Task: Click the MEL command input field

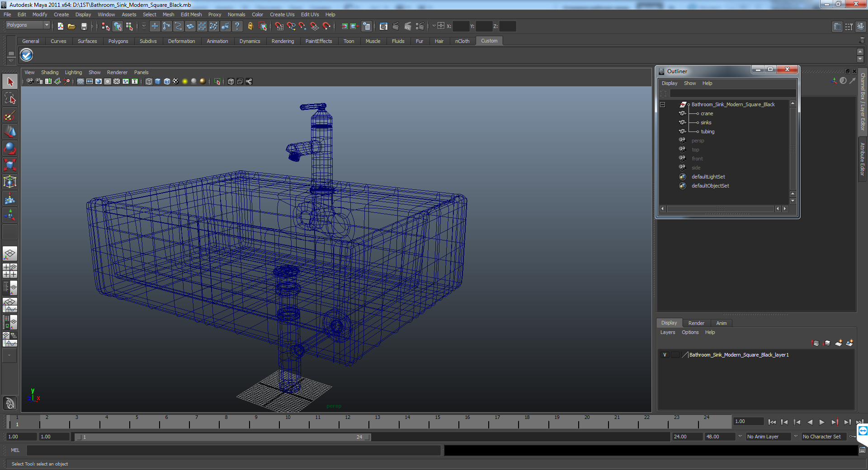Action: click(234, 450)
